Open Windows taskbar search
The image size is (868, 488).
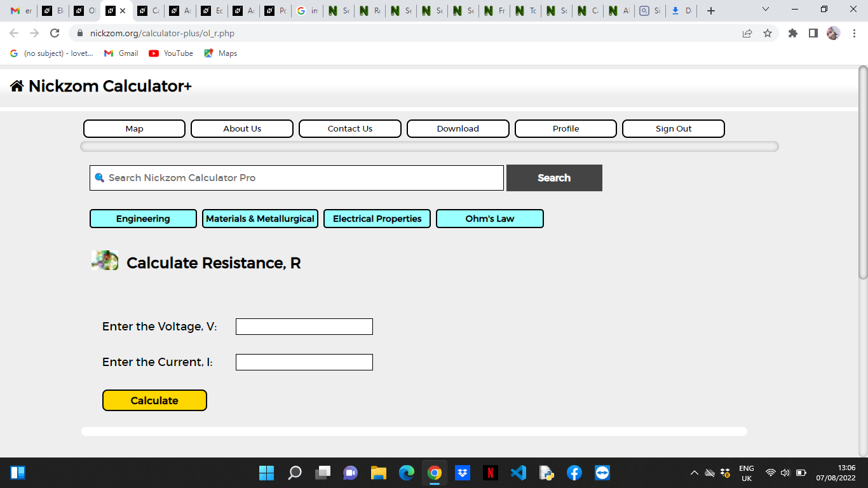(x=295, y=473)
